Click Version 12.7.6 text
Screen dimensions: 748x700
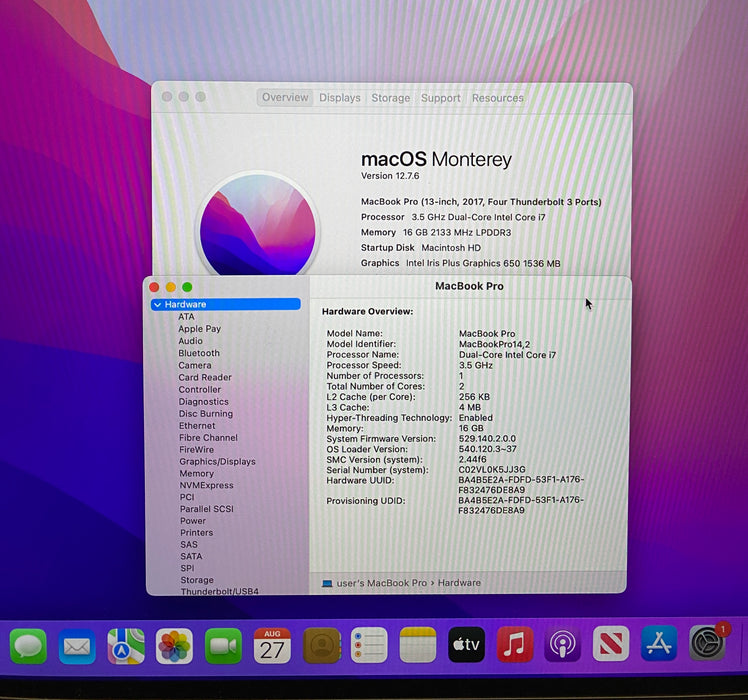point(390,176)
